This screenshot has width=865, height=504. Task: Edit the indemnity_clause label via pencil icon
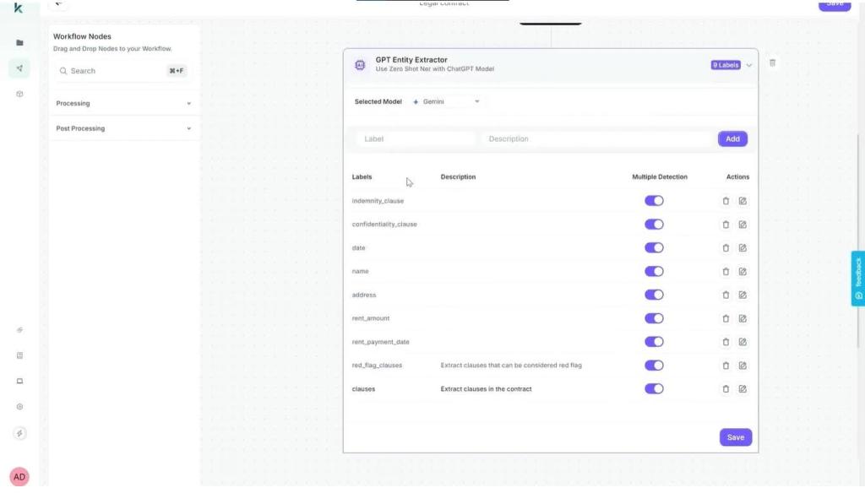(743, 200)
